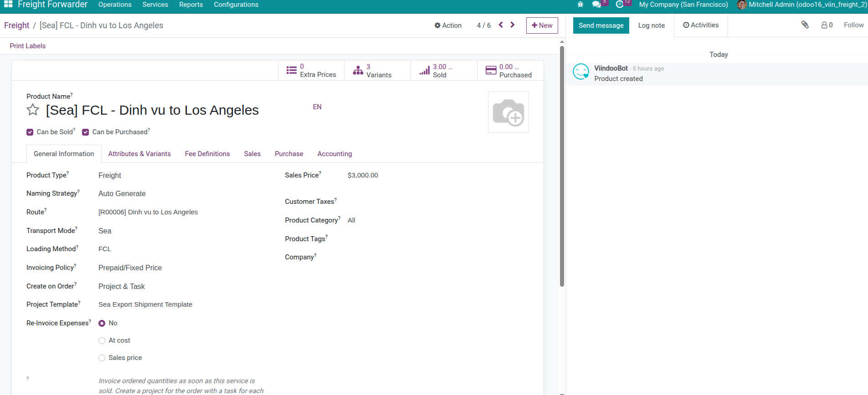Select At cost re-invoice option
Image resolution: width=868 pixels, height=395 pixels.
point(102,341)
